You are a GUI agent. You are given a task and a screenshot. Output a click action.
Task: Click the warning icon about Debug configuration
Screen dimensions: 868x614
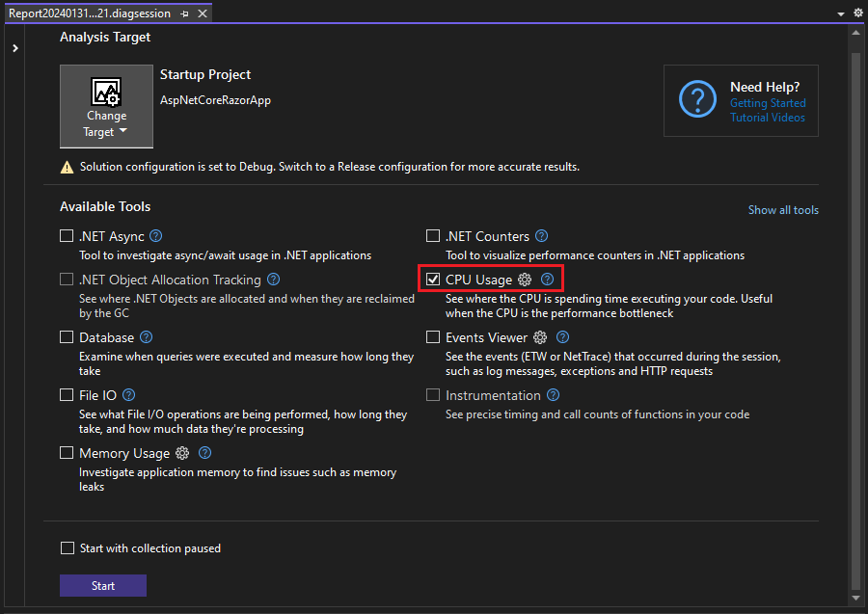pyautogui.click(x=67, y=166)
